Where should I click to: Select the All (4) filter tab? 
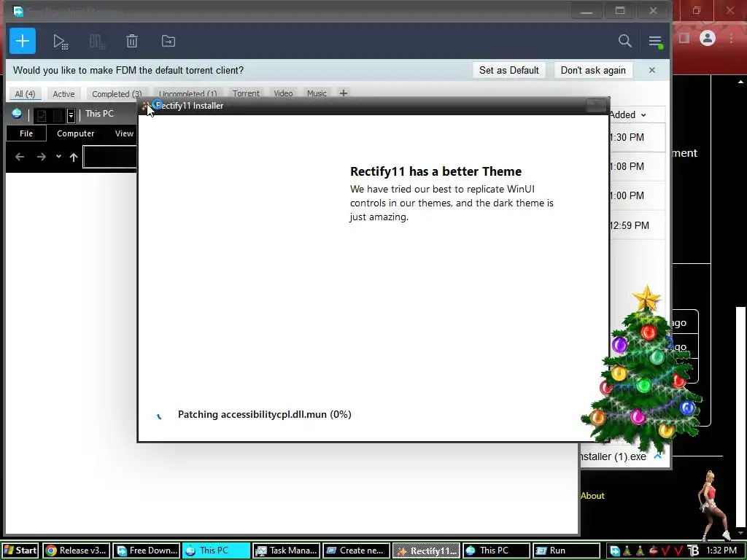(25, 94)
